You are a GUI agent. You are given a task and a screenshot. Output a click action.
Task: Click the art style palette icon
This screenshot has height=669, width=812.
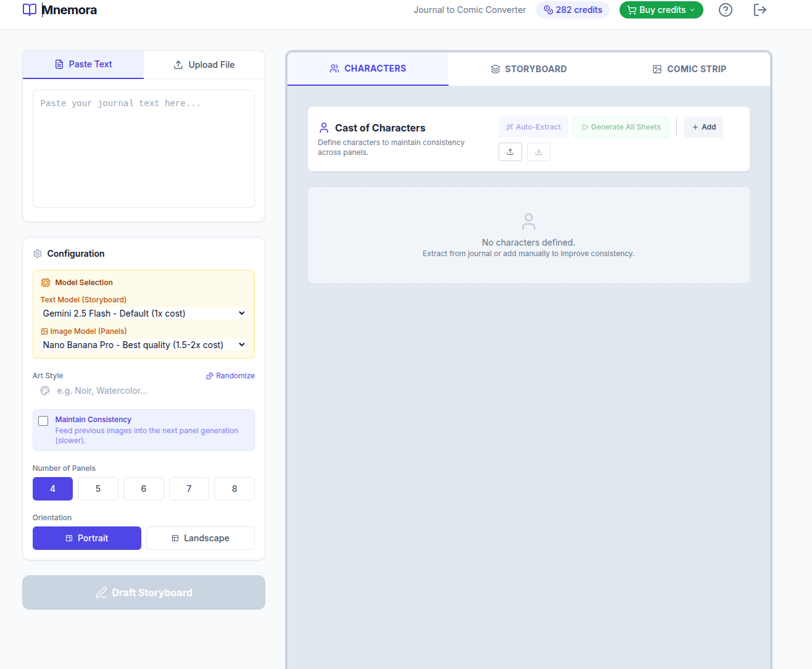pos(45,391)
